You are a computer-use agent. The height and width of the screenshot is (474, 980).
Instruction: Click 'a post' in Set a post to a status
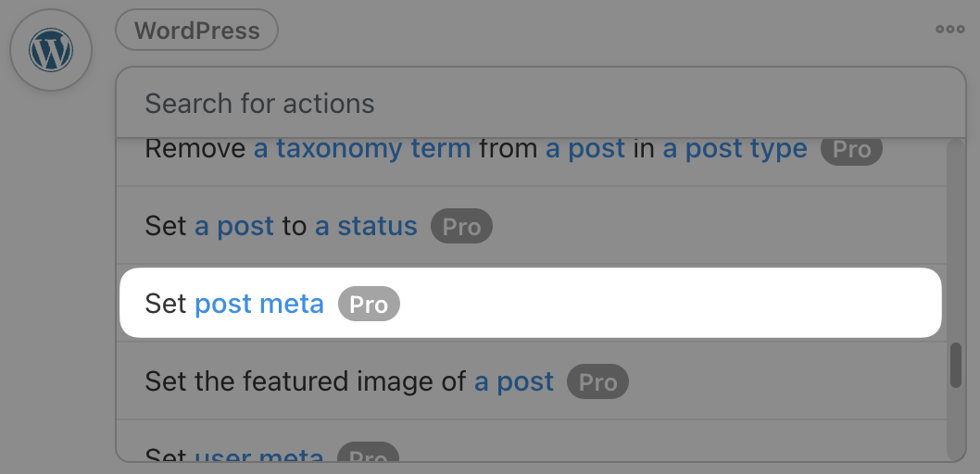point(234,226)
